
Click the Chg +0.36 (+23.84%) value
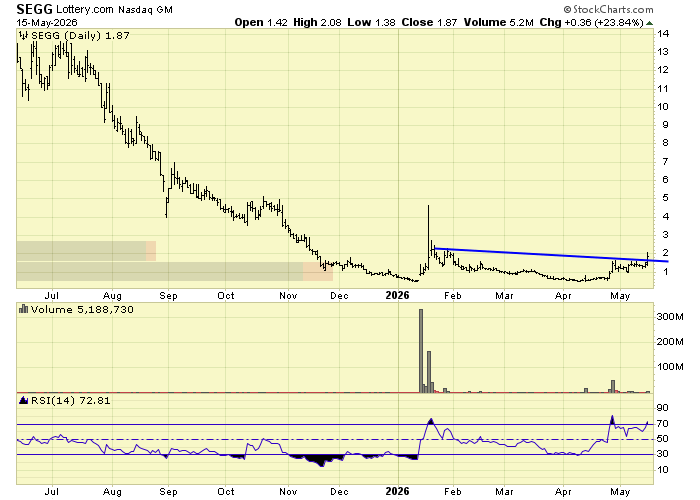[x=592, y=22]
